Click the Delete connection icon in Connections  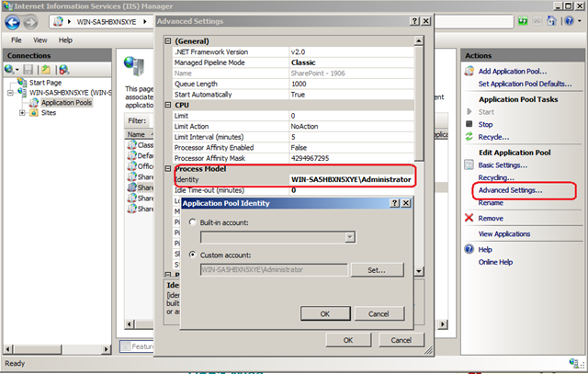[63, 70]
